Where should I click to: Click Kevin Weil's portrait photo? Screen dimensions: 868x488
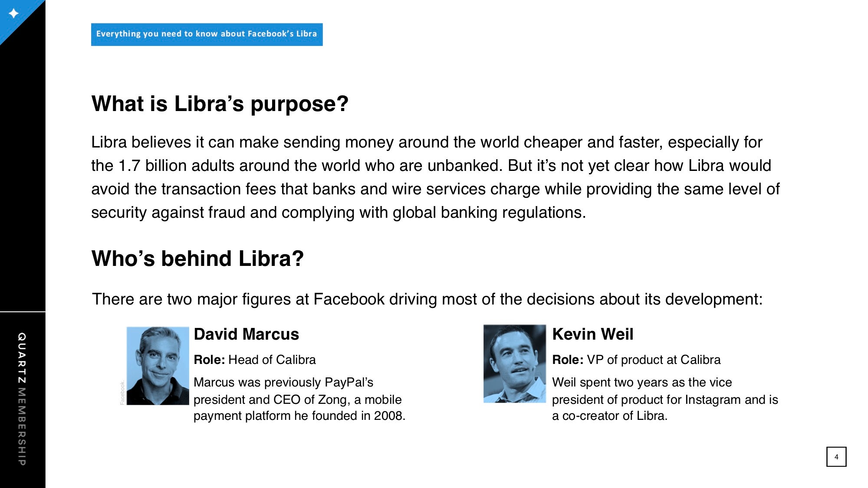click(515, 364)
